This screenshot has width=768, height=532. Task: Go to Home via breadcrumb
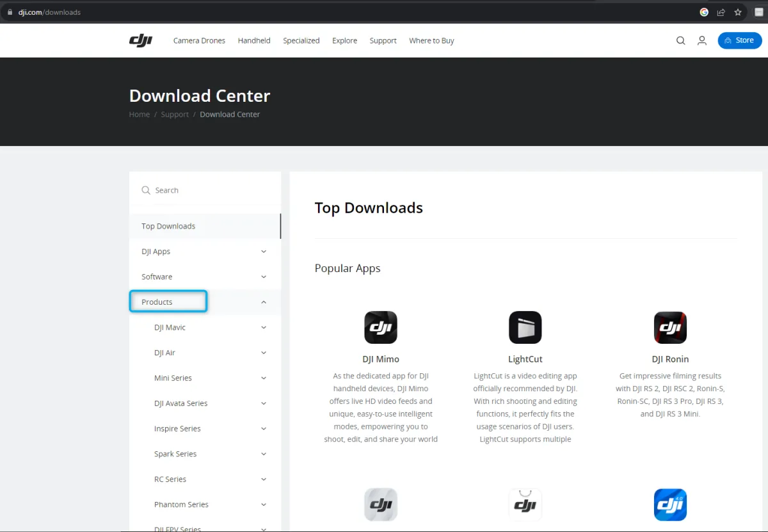pos(140,115)
